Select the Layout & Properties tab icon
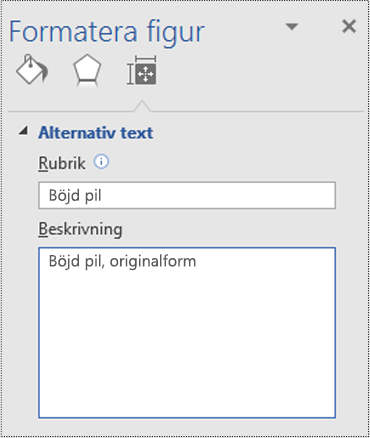Screen dimensions: 370x438 142,70
